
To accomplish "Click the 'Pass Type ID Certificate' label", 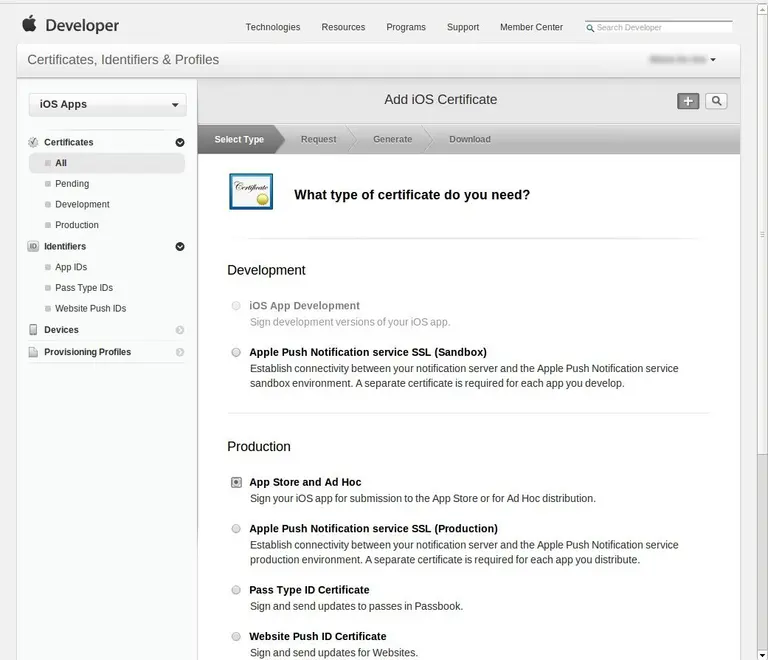I will pos(309,590).
